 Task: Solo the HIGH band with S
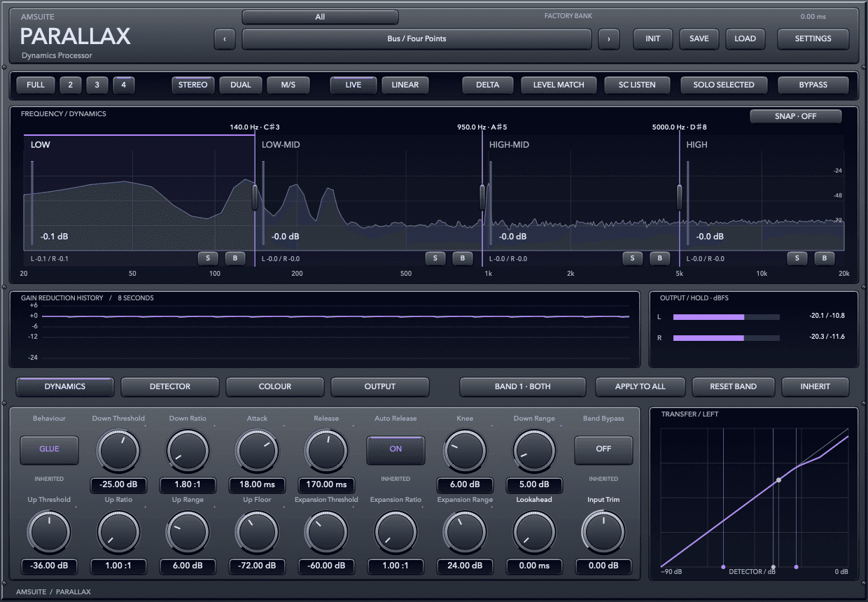coord(797,258)
